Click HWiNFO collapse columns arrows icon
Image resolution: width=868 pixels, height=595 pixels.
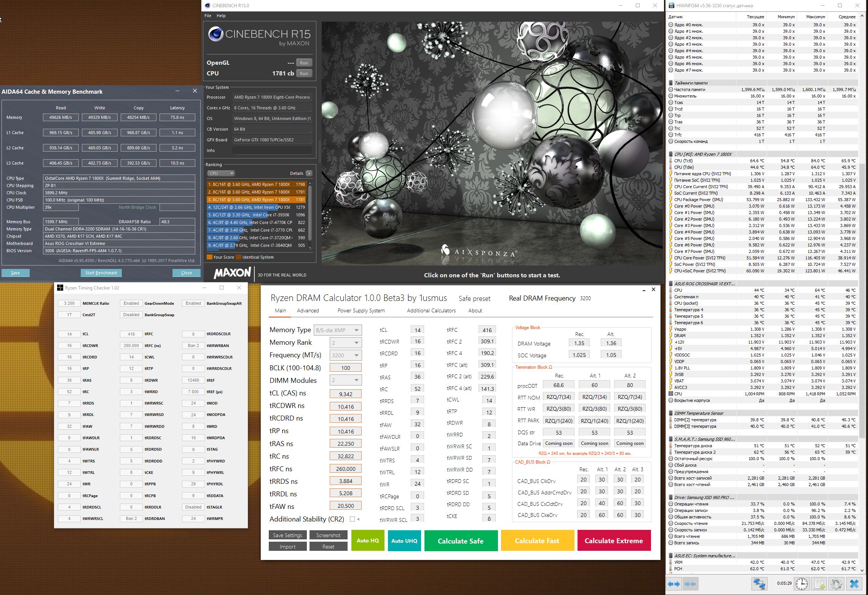[690, 584]
